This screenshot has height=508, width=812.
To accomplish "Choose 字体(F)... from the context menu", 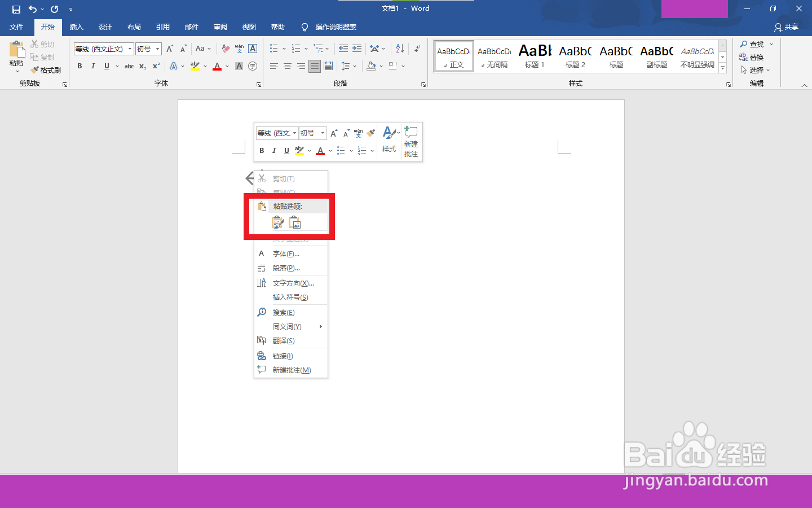I will (291, 254).
